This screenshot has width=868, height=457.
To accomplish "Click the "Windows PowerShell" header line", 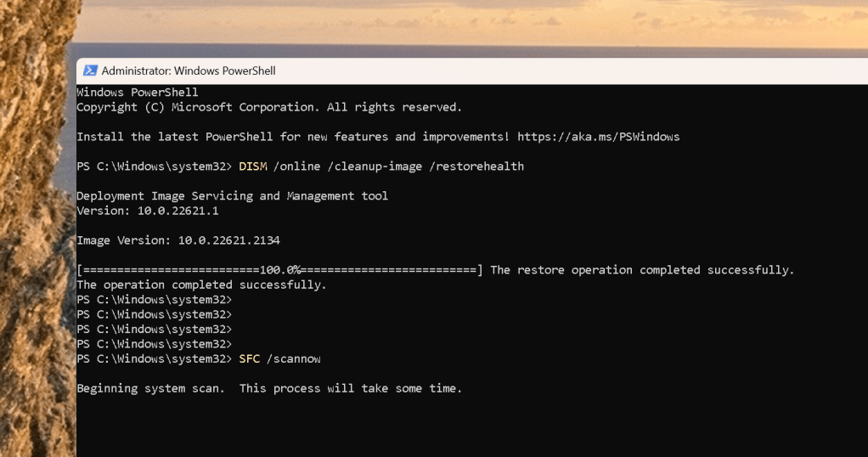I will pos(138,93).
